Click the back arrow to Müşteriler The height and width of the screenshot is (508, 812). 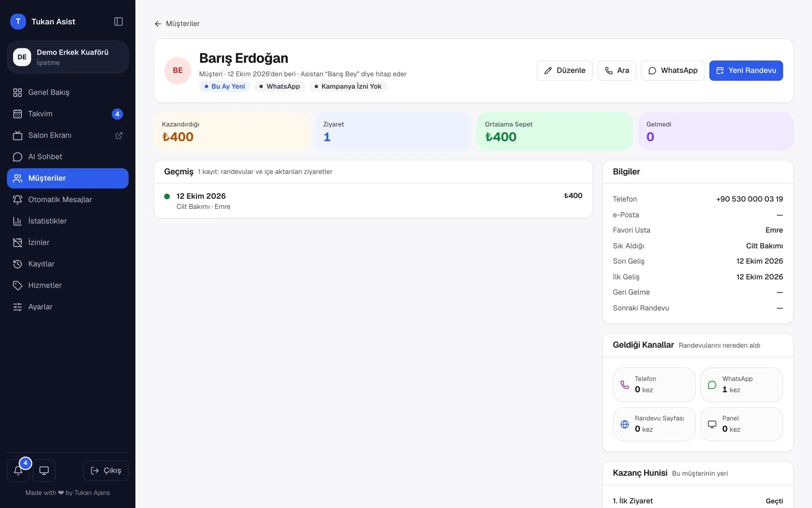tap(158, 24)
